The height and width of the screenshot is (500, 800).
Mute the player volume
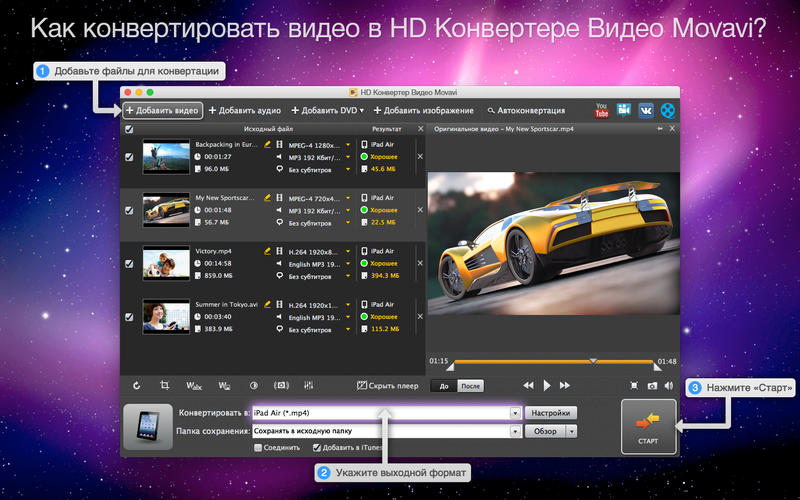(x=669, y=386)
